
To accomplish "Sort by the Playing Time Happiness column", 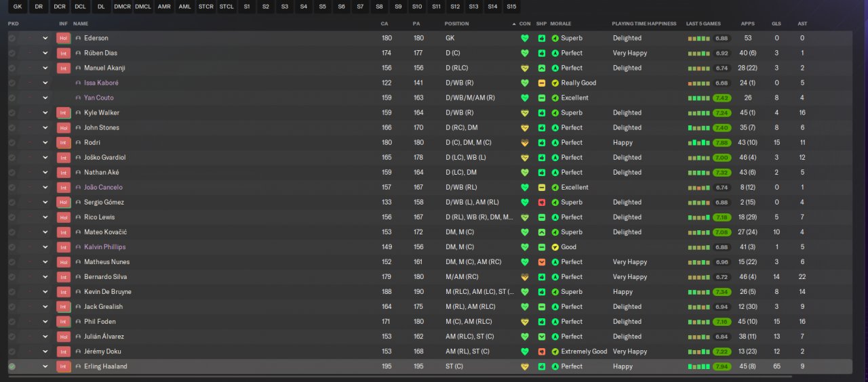I will [644, 24].
